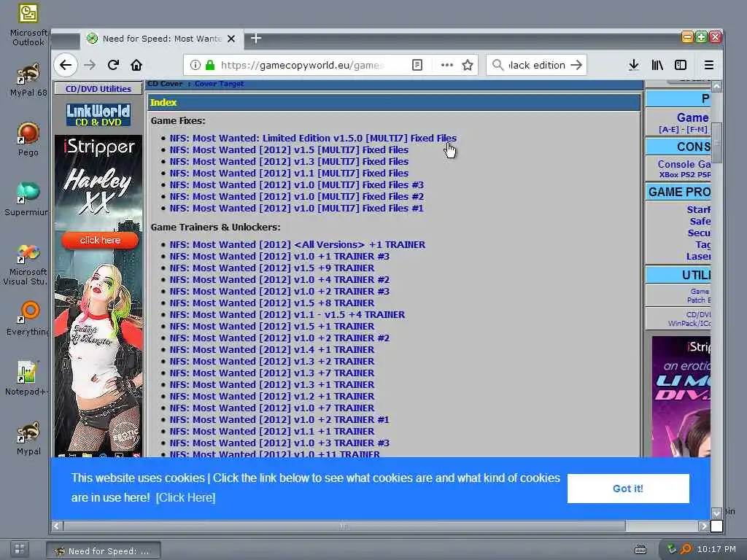Open the Mypal desktop shortcut

28,438
